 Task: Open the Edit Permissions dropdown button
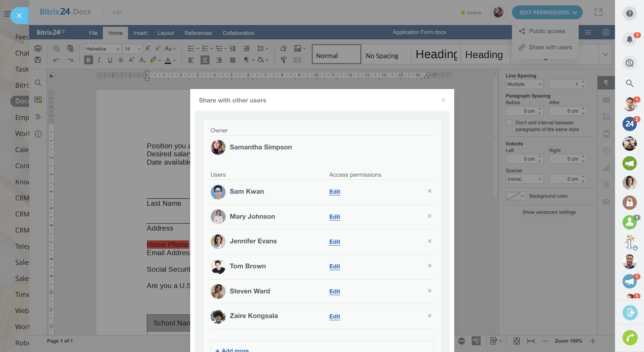pos(547,13)
